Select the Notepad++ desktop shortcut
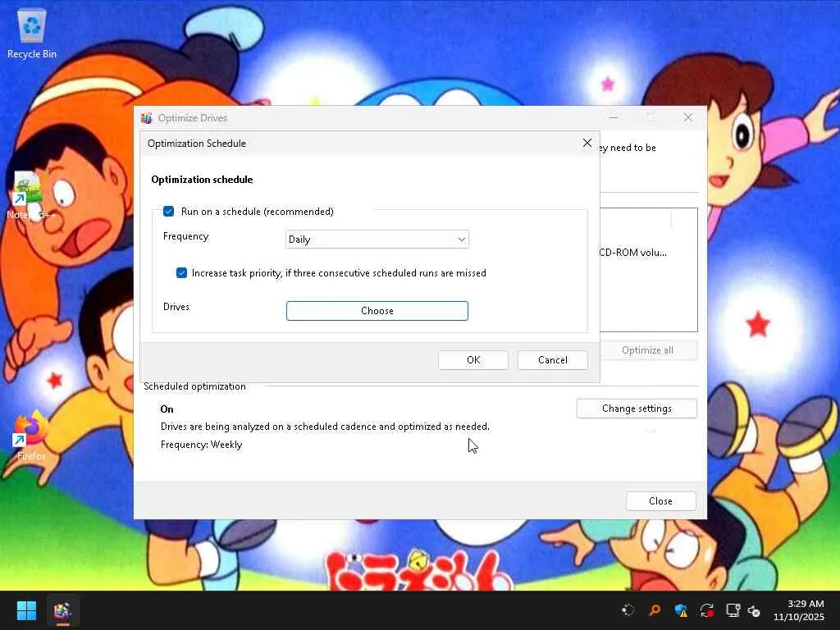 click(30, 195)
